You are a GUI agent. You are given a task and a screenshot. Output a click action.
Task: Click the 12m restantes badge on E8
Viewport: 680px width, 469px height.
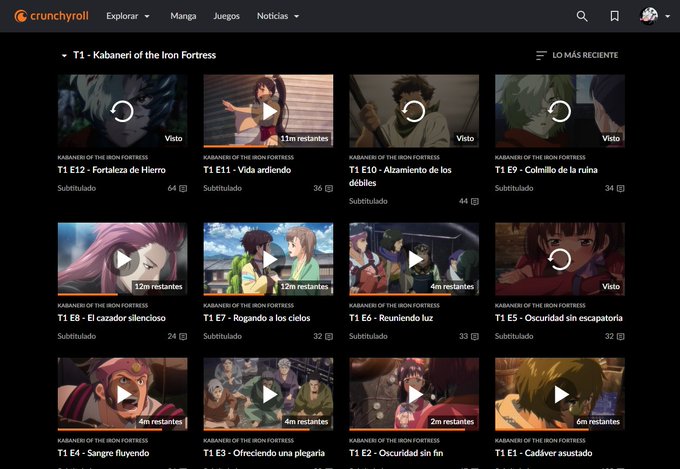(x=158, y=286)
